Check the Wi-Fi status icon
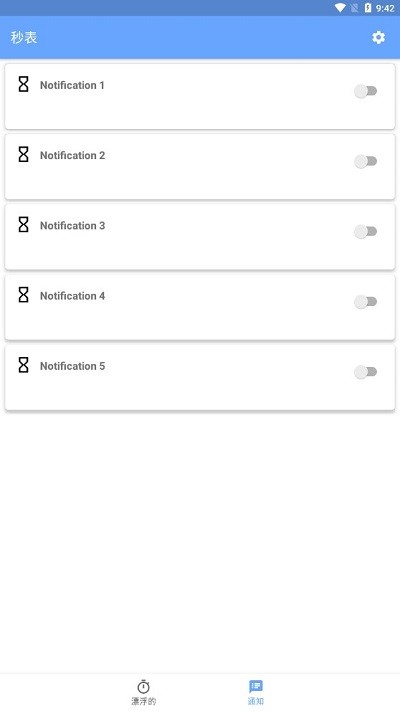Image resolution: width=400 pixels, height=711 pixels. (340, 8)
